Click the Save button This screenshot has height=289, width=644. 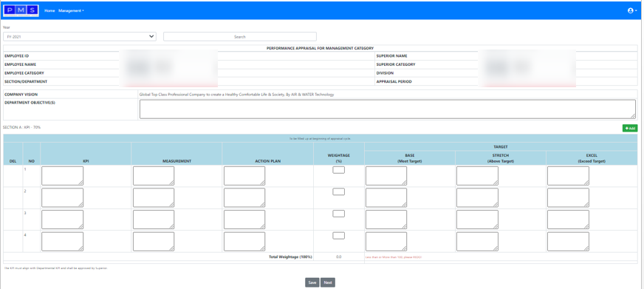(x=312, y=282)
